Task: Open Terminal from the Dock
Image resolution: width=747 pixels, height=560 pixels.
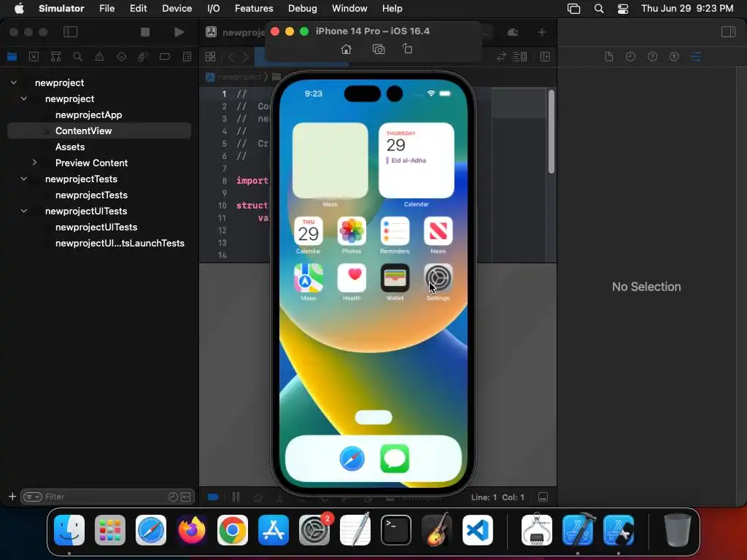Action: click(x=396, y=530)
